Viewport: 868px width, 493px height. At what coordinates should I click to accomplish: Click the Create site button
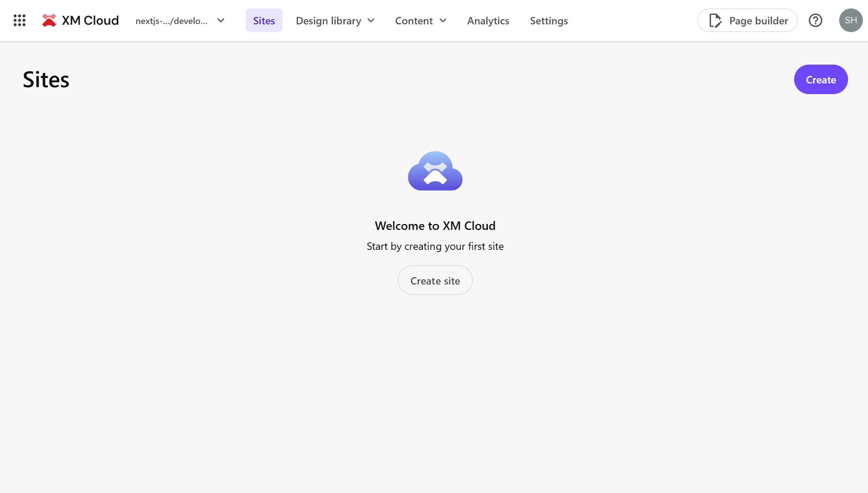tap(435, 280)
